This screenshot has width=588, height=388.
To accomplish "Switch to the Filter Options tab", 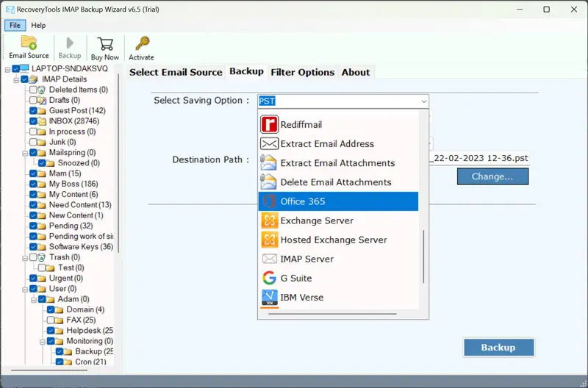I will point(302,72).
